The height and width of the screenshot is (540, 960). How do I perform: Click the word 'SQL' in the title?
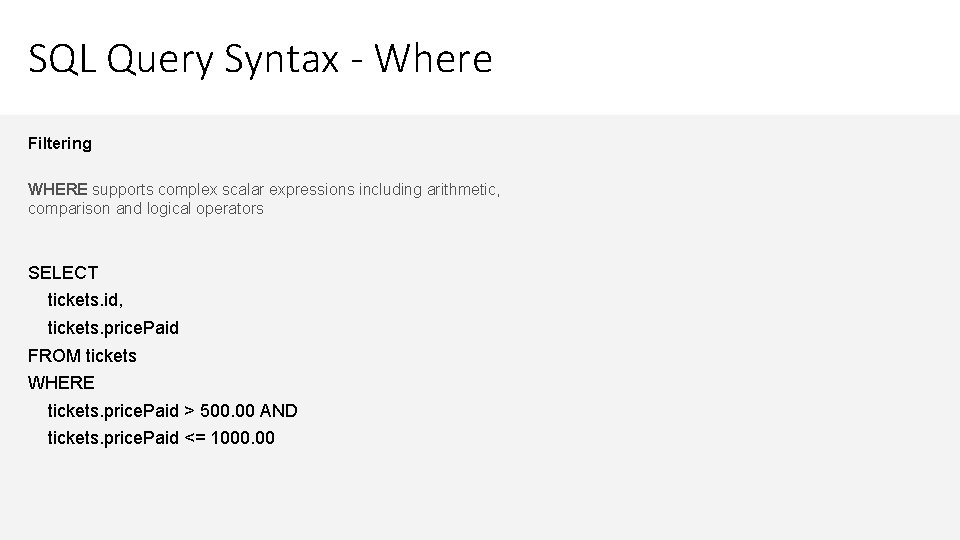click(x=62, y=60)
